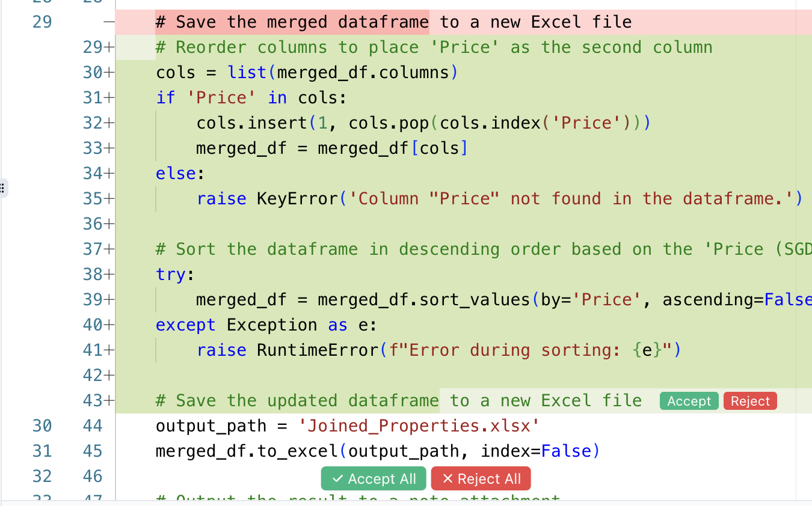This screenshot has width=812, height=506.
Task: Click the 'except Exception as e' line
Action: 266,325
